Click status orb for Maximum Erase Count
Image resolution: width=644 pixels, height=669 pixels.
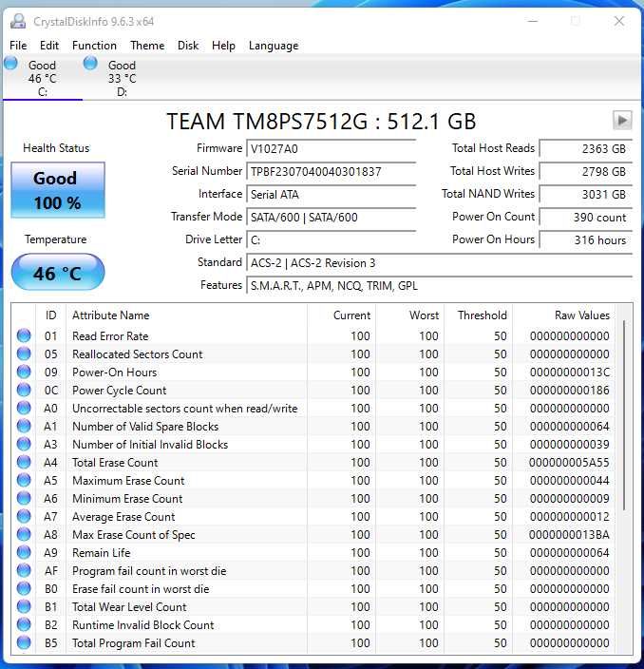point(24,480)
